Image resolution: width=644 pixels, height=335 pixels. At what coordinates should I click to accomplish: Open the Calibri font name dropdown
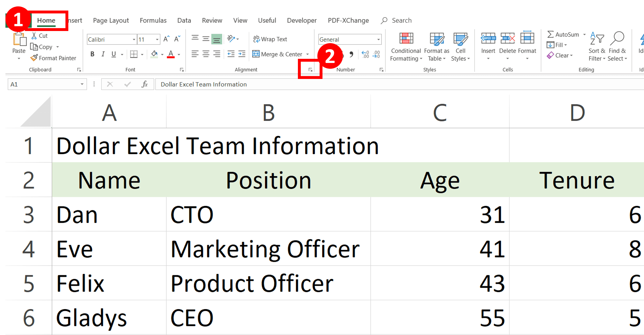(x=134, y=39)
